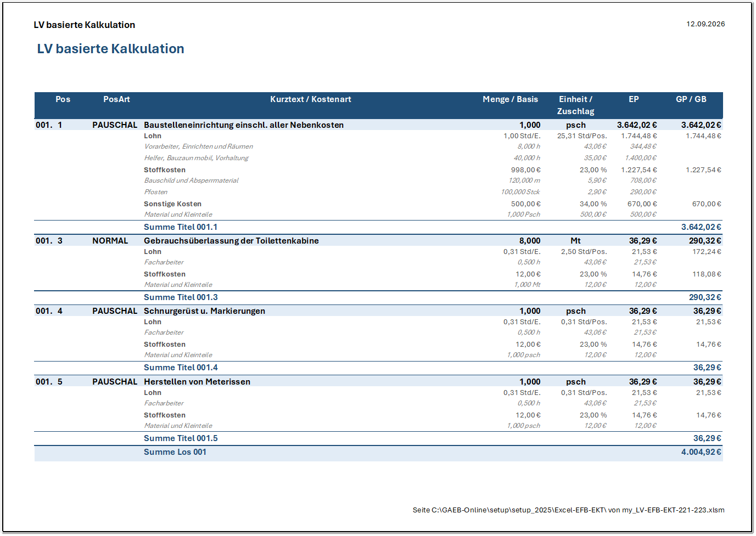Select 'Bauschild und Absperrmaterial' entry

[x=191, y=180]
